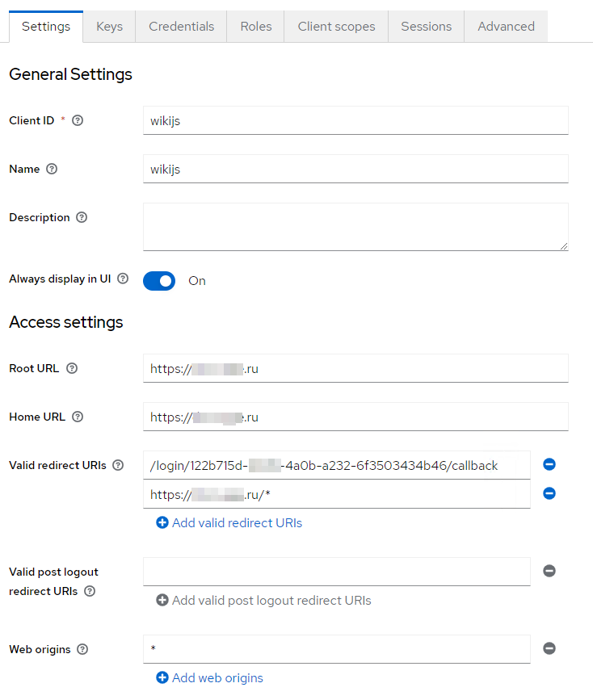Remove the wildcard https redirect URI
This screenshot has width=593, height=700.
[x=549, y=493]
